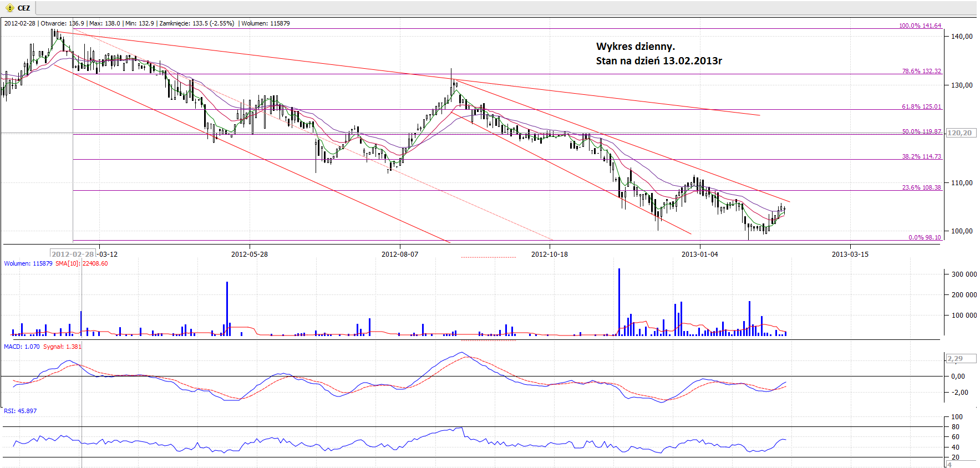Image resolution: width=980 pixels, height=468 pixels.
Task: Click the 110,00 price axis label
Action: point(962,183)
